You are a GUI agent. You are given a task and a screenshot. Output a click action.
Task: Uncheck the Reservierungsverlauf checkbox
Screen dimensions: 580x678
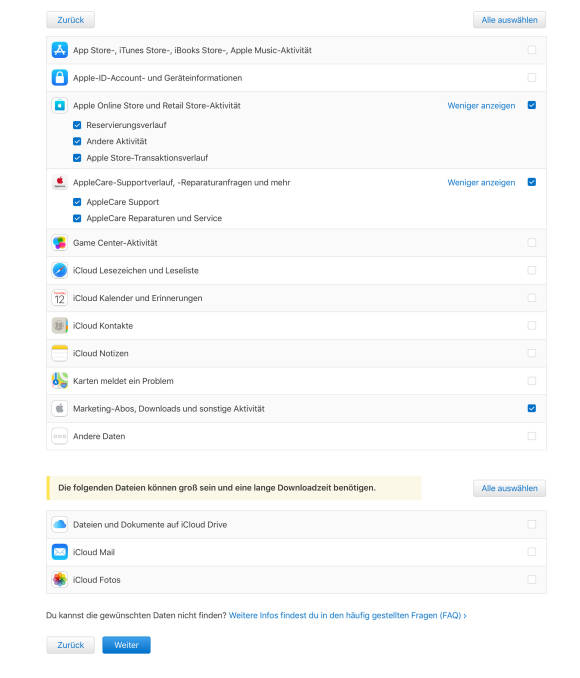(77, 125)
